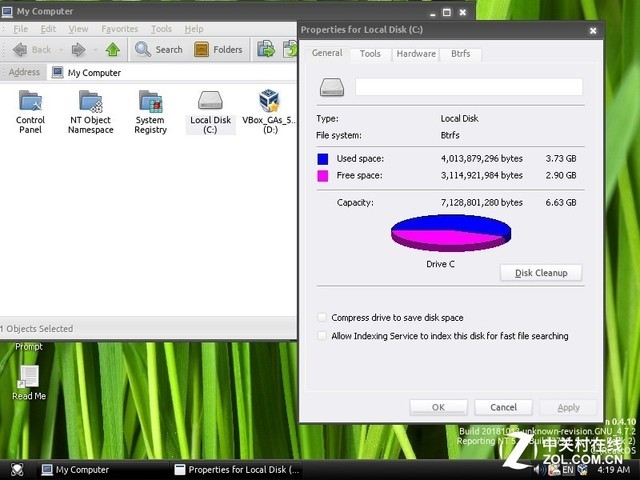The image size is (640, 480).
Task: Open the Back history dropdown arrow
Action: pyautogui.click(x=61, y=50)
